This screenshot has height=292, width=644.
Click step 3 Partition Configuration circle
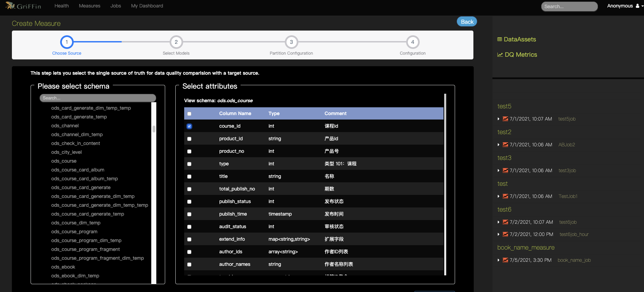click(291, 42)
